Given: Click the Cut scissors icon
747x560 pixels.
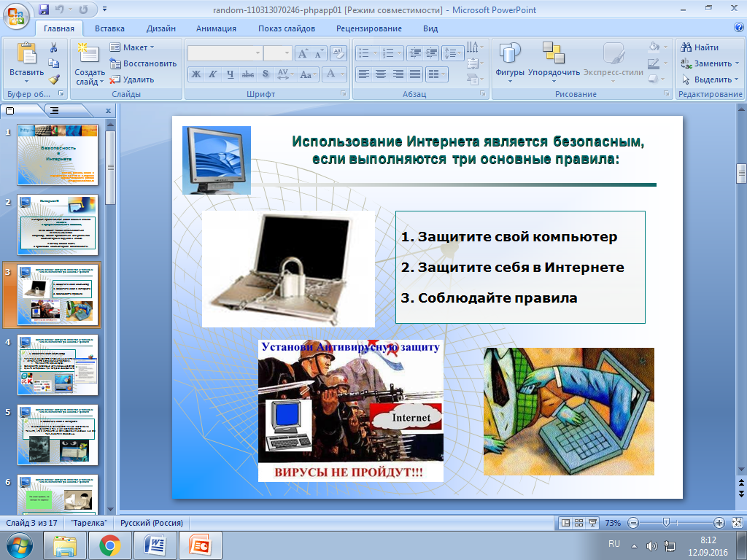Looking at the screenshot, I should [54, 47].
